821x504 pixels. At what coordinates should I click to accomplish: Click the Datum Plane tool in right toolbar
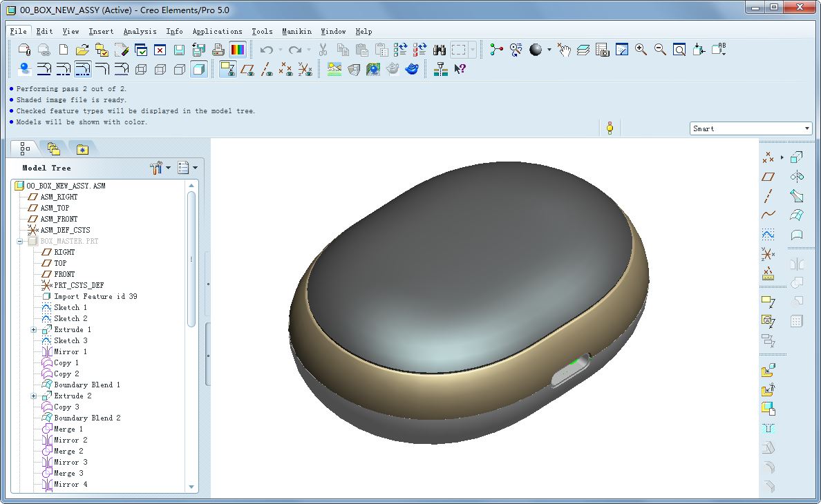click(768, 177)
